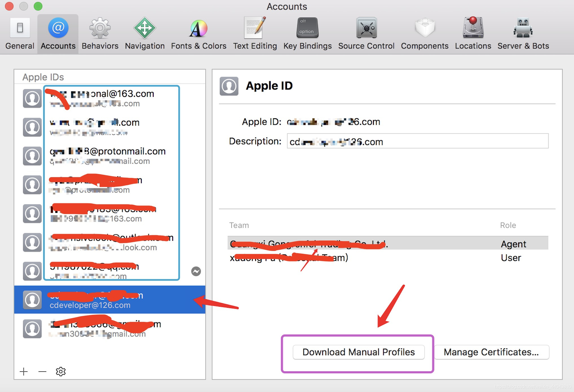The height and width of the screenshot is (392, 574).
Task: Open Source Control preferences
Action: tap(366, 34)
